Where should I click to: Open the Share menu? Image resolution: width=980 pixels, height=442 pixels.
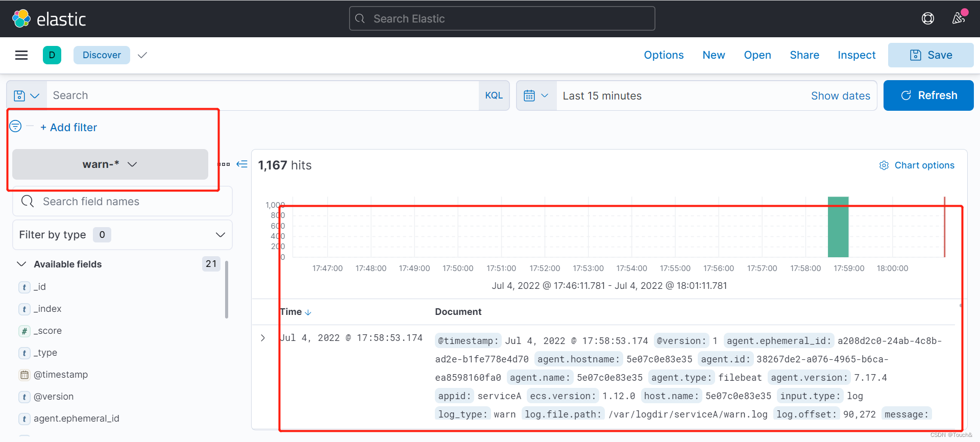click(804, 55)
